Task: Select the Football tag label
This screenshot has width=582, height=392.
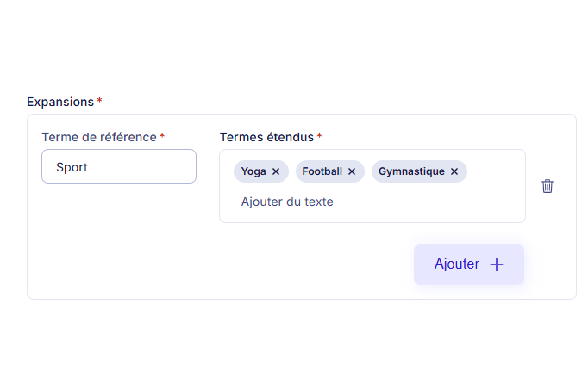Action: [322, 171]
